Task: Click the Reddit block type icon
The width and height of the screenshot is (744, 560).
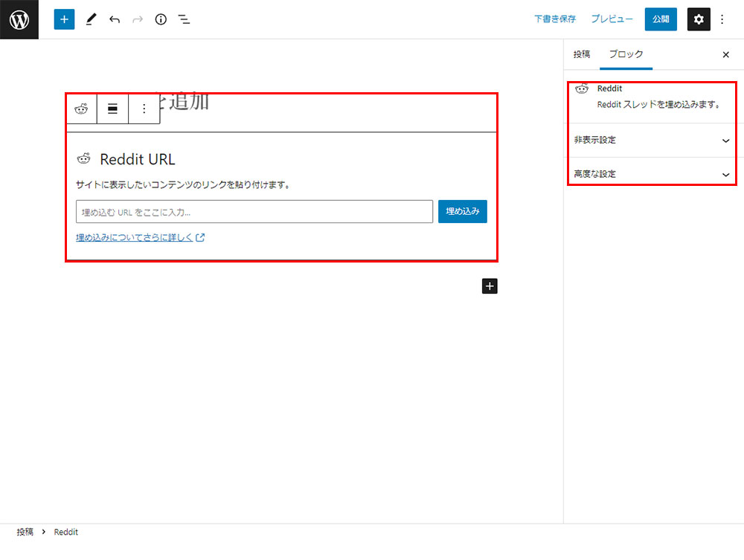Action: (81, 109)
